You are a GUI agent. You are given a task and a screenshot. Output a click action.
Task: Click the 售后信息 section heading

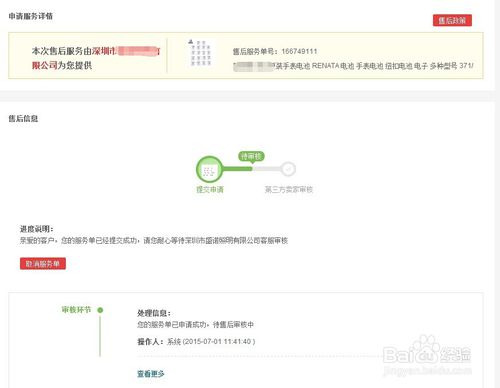(x=23, y=119)
